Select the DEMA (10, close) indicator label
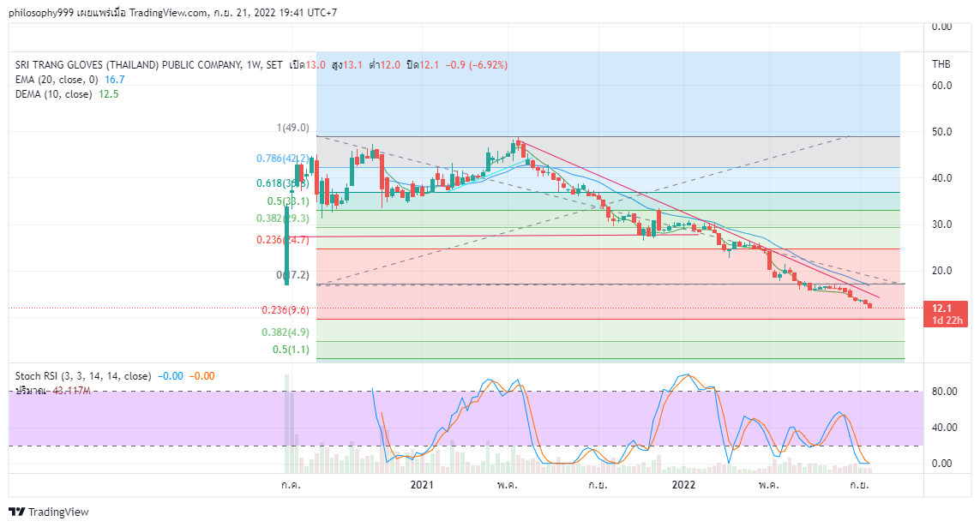Viewport: 980px width, 527px height. (54, 94)
